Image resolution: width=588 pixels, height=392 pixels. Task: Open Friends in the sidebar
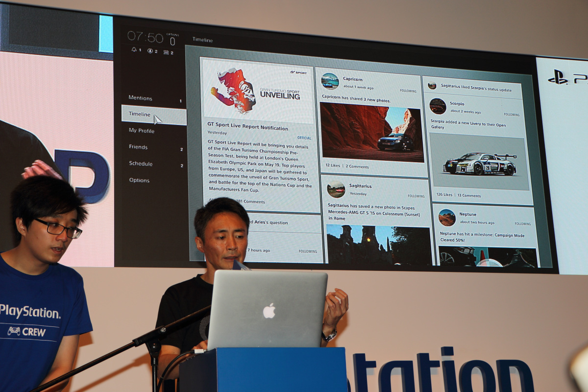138,147
